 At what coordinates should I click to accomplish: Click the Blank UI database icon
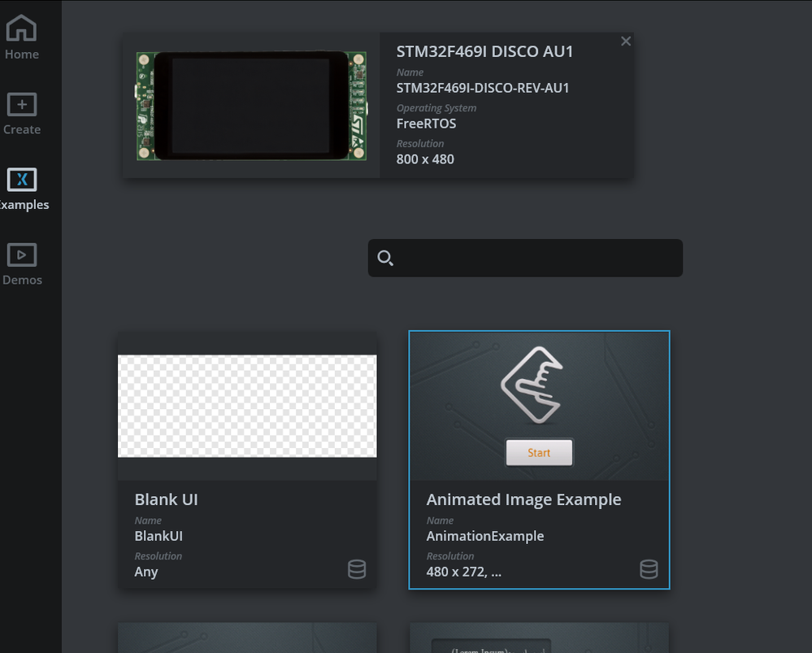[357, 569]
